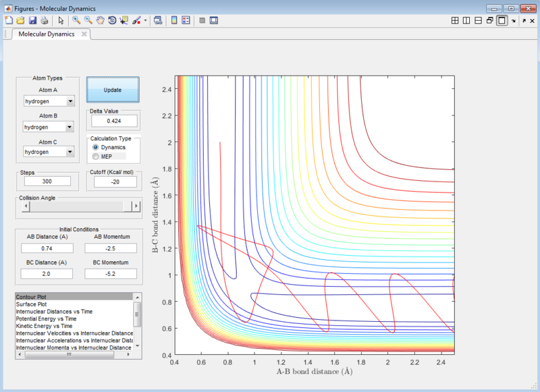Switch to the Molecular Dynamics tab

coord(47,34)
